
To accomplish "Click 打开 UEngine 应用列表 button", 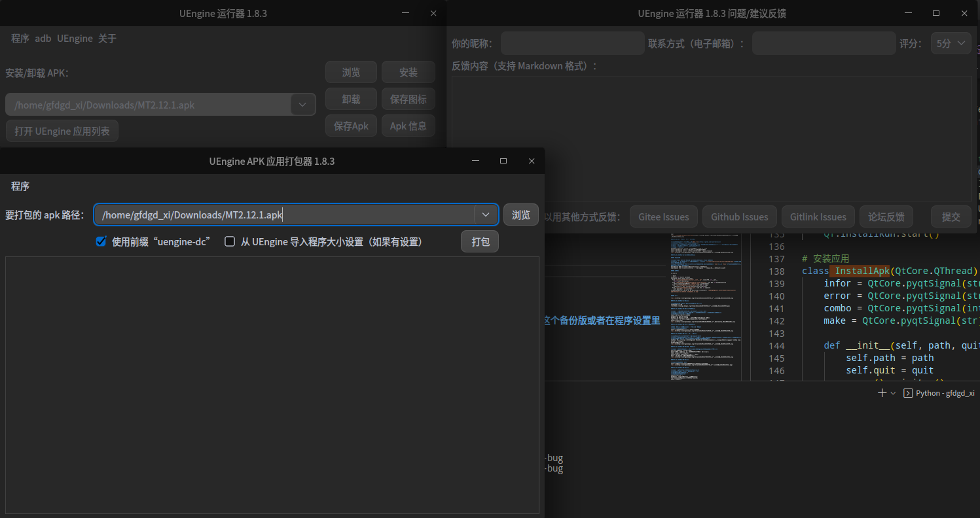I will point(62,131).
